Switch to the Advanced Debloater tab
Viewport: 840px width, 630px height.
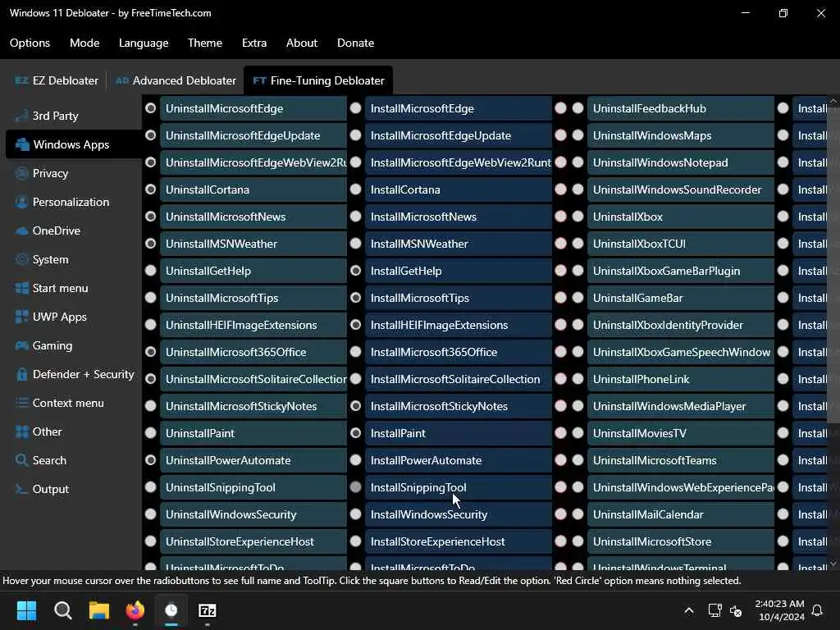(176, 81)
